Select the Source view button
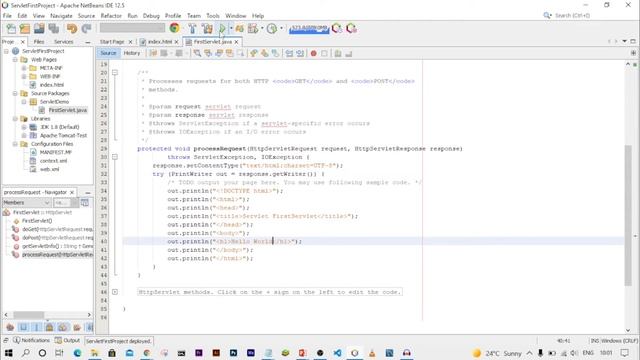The image size is (640, 360). pyautogui.click(x=108, y=53)
